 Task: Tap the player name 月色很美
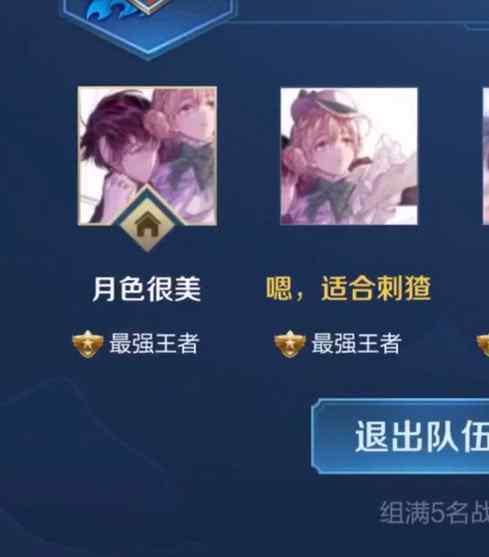(x=147, y=289)
